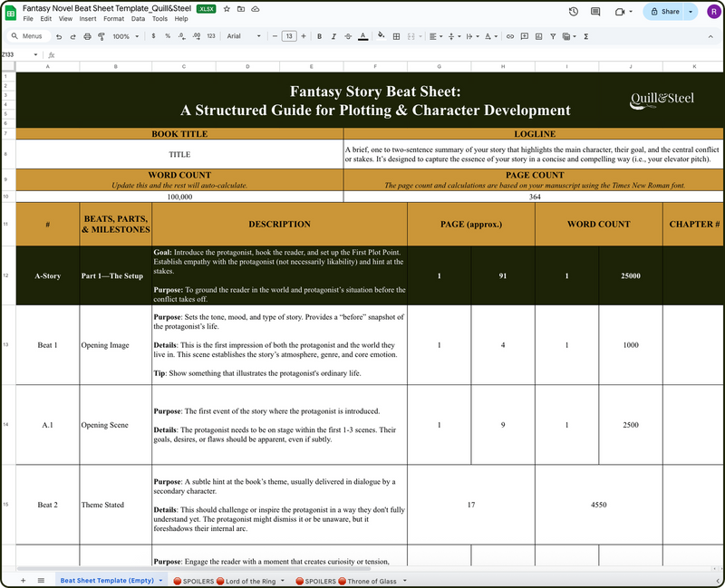Click the Share button
Screen dimensions: 725x588
(x=664, y=12)
